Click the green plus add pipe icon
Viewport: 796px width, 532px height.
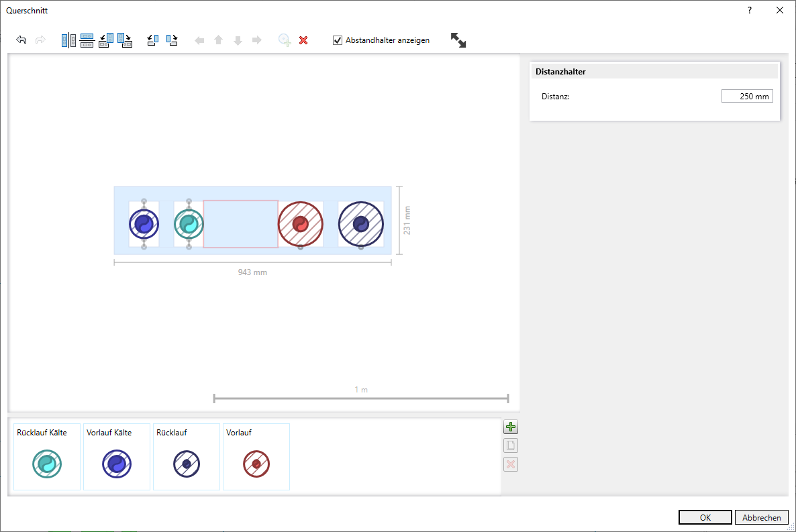(511, 427)
